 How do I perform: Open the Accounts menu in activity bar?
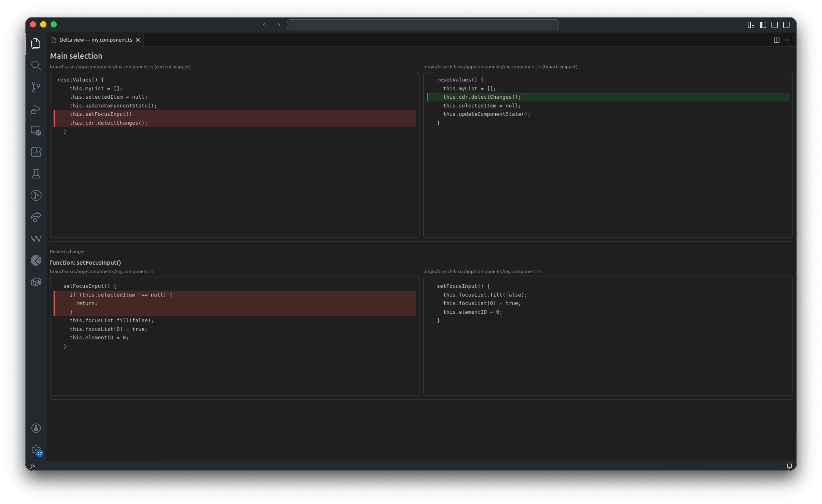pyautogui.click(x=36, y=428)
